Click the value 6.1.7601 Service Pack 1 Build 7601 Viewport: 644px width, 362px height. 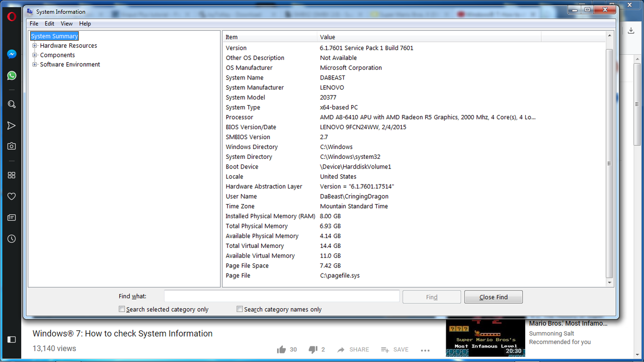point(366,48)
